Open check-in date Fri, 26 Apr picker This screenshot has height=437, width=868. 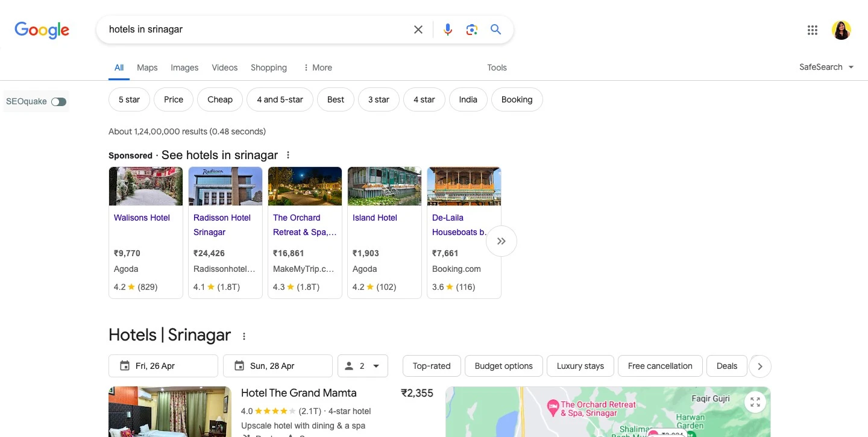point(163,366)
